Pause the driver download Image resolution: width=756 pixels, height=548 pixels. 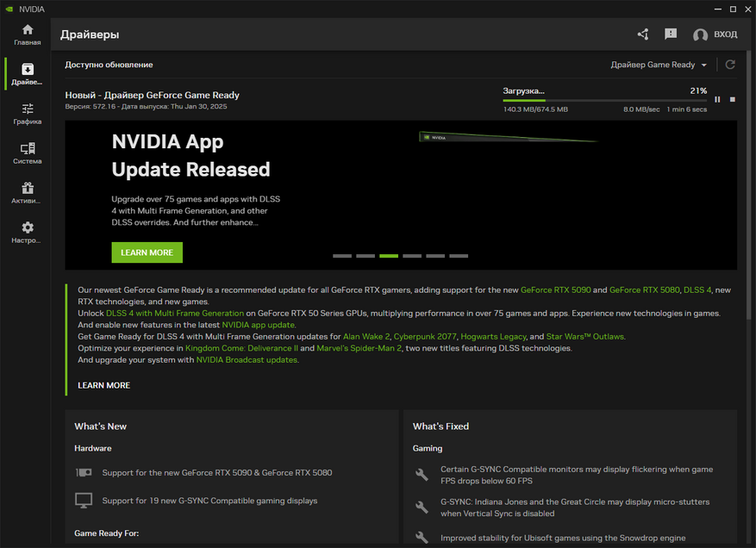point(717,99)
